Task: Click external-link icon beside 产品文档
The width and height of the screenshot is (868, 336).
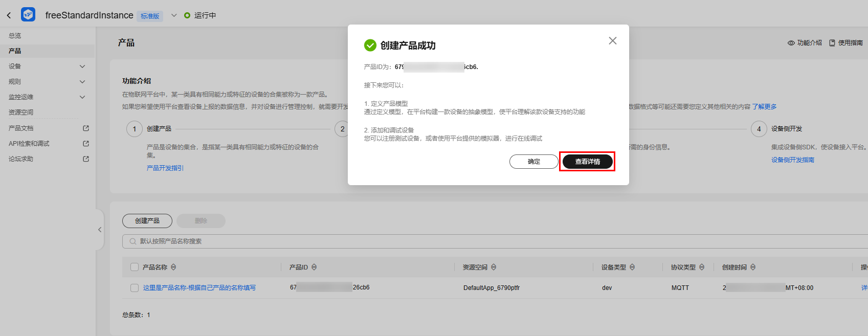Action: click(86, 128)
